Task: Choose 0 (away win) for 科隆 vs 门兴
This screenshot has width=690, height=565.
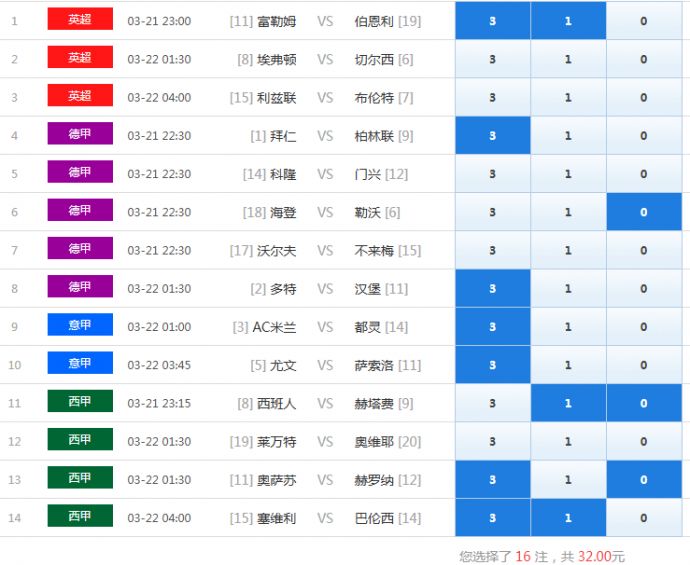Action: (643, 174)
